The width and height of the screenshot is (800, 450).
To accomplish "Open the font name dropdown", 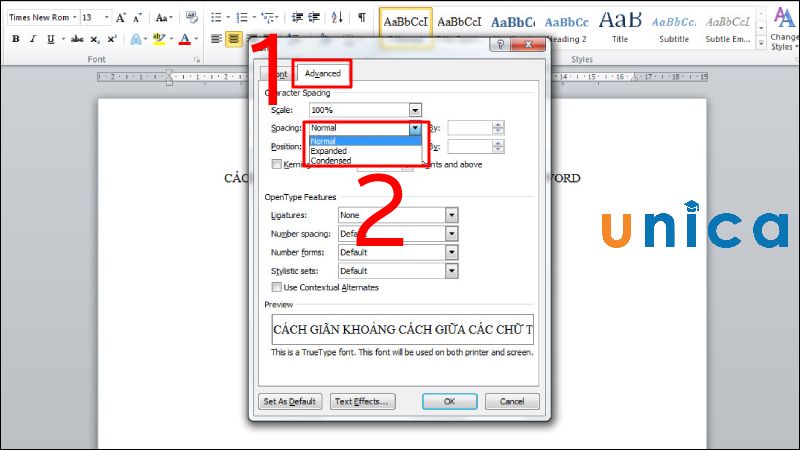I will click(74, 17).
